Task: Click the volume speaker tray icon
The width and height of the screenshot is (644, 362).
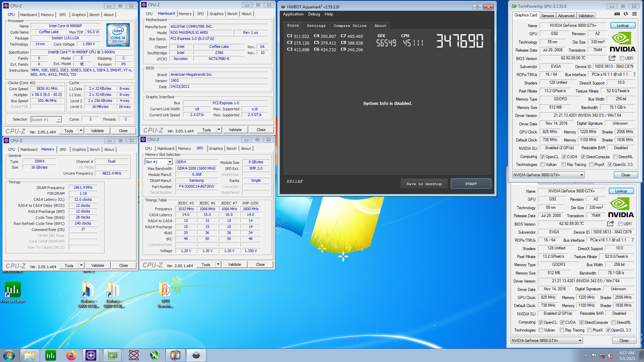Action: (x=610, y=356)
